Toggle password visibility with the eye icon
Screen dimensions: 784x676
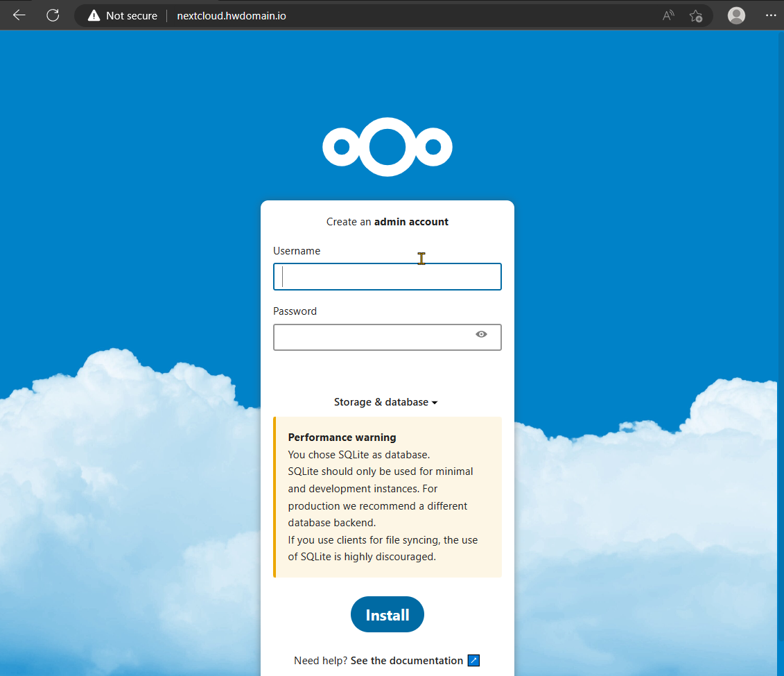point(481,334)
